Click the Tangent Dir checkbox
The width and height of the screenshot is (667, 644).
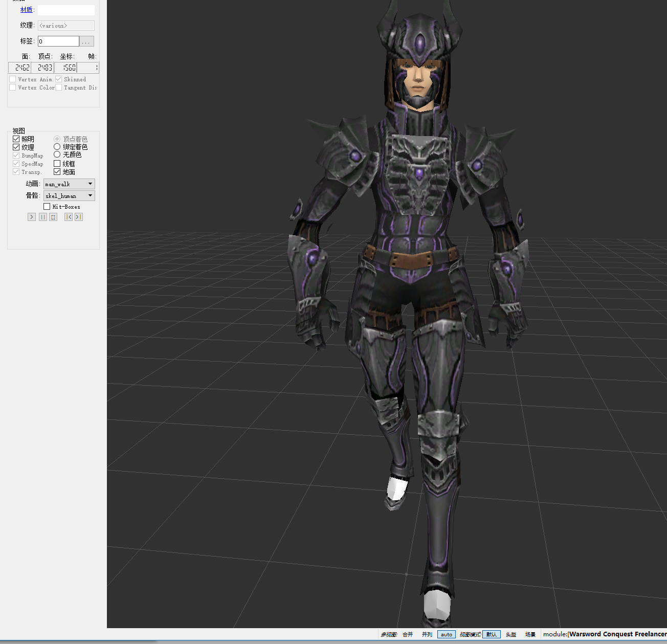(59, 87)
